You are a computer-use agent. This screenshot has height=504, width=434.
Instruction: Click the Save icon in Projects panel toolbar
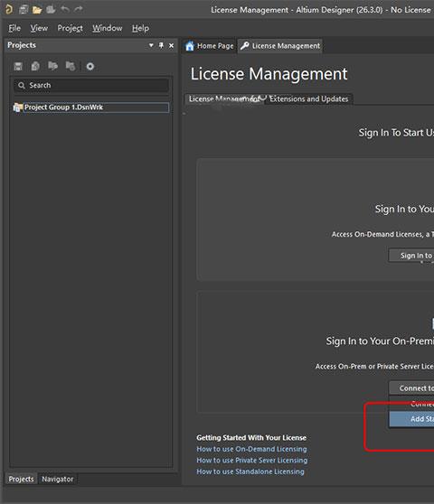[18, 66]
